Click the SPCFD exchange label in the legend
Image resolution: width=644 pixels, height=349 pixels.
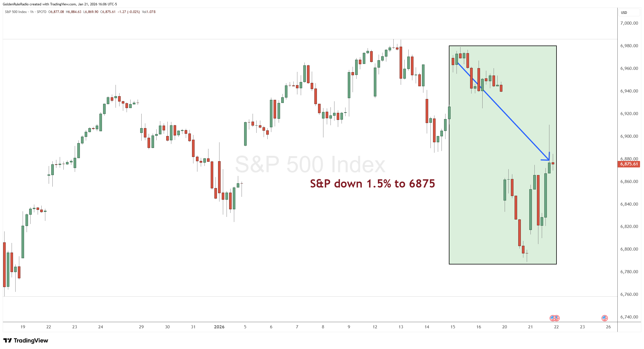[x=42, y=12]
